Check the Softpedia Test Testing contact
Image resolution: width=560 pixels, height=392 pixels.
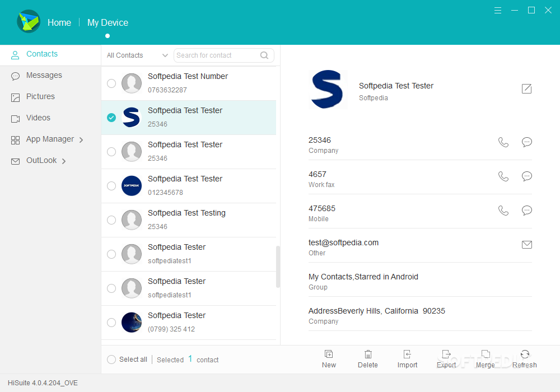click(111, 220)
